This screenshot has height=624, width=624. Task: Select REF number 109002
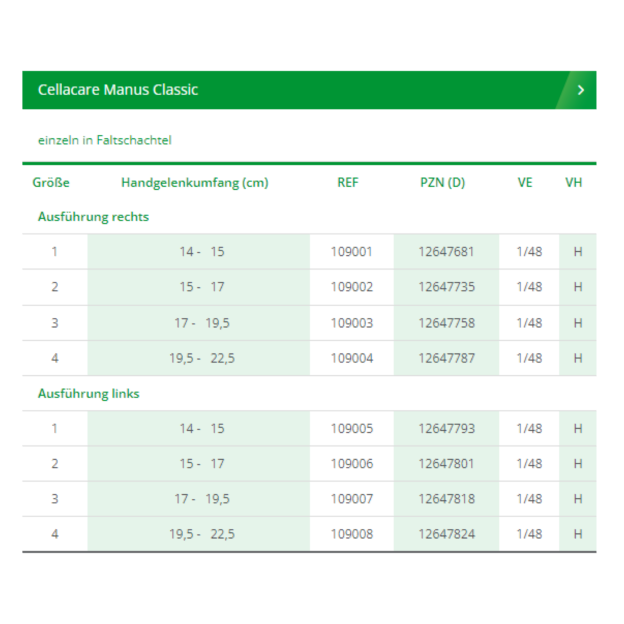point(352,287)
